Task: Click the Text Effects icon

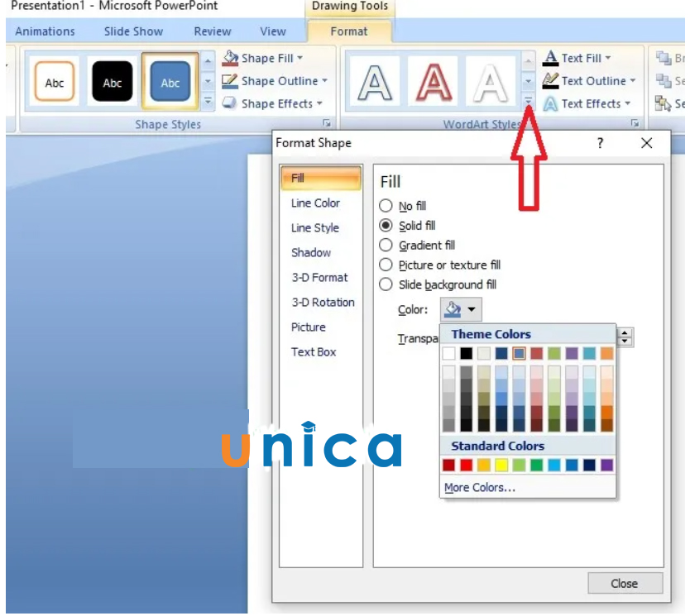Action: (550, 104)
